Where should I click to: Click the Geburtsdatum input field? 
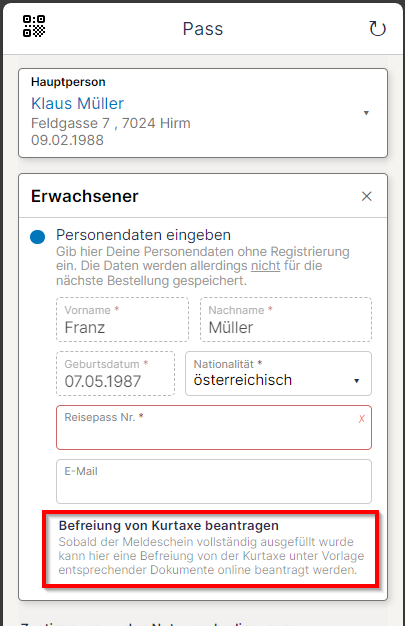tap(115, 374)
